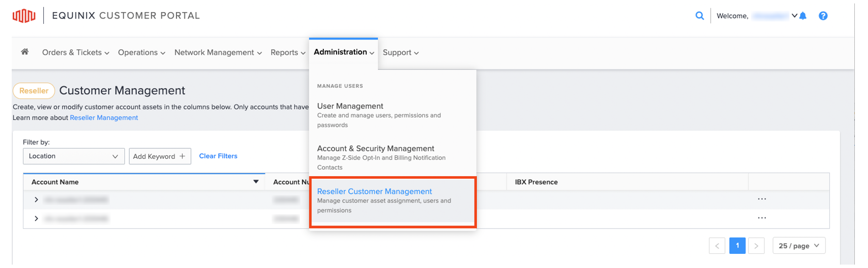Image resolution: width=868 pixels, height=268 pixels.
Task: Open the Operations menu
Action: [141, 52]
